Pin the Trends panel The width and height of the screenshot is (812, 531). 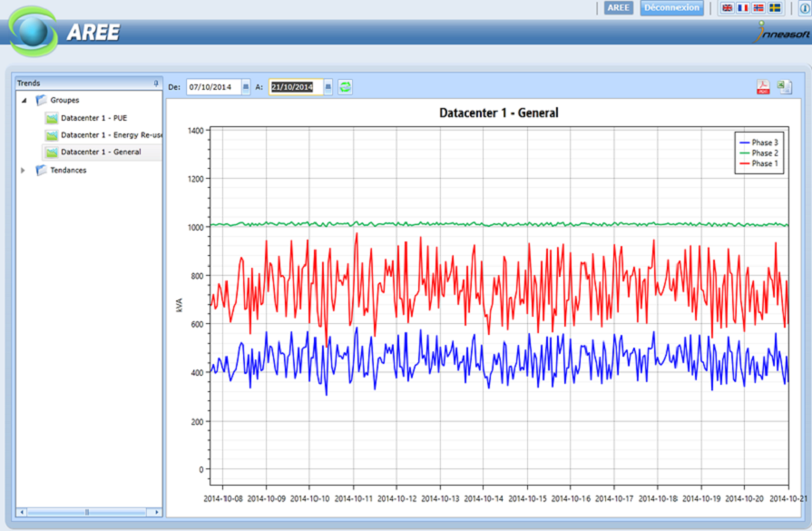[156, 83]
